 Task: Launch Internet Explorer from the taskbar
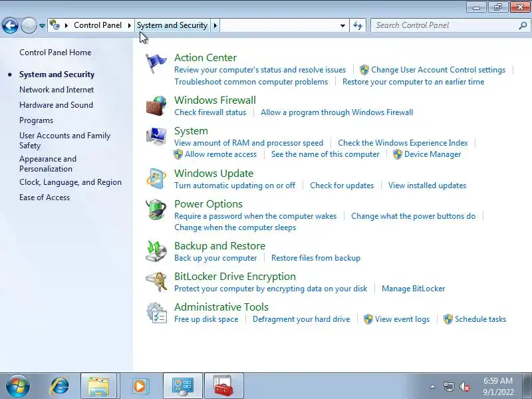59,386
